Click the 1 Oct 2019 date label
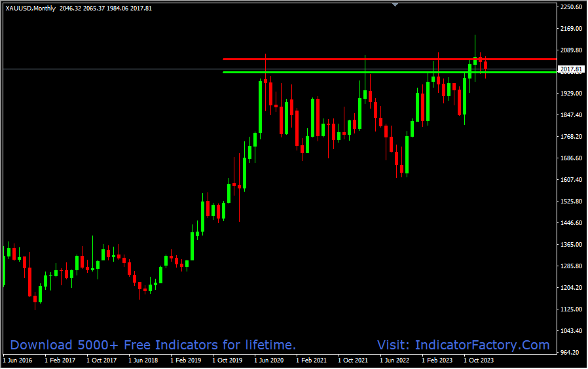 [x=227, y=360]
